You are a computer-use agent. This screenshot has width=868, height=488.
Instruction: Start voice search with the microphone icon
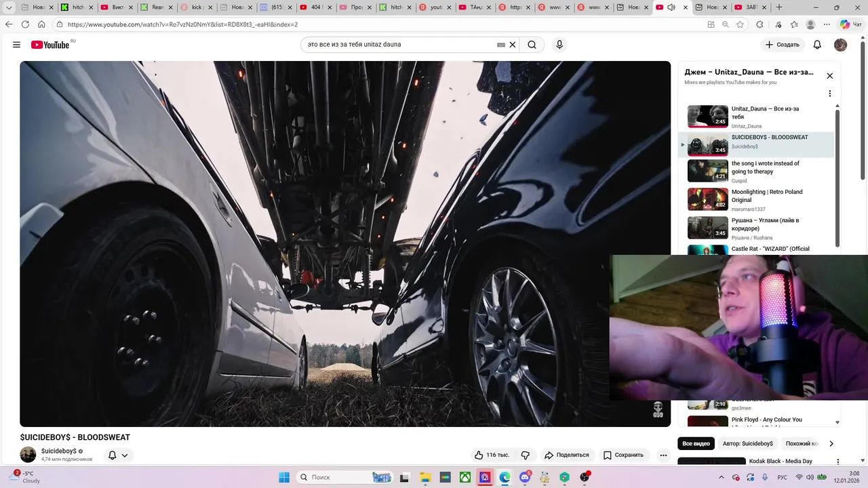tap(559, 45)
